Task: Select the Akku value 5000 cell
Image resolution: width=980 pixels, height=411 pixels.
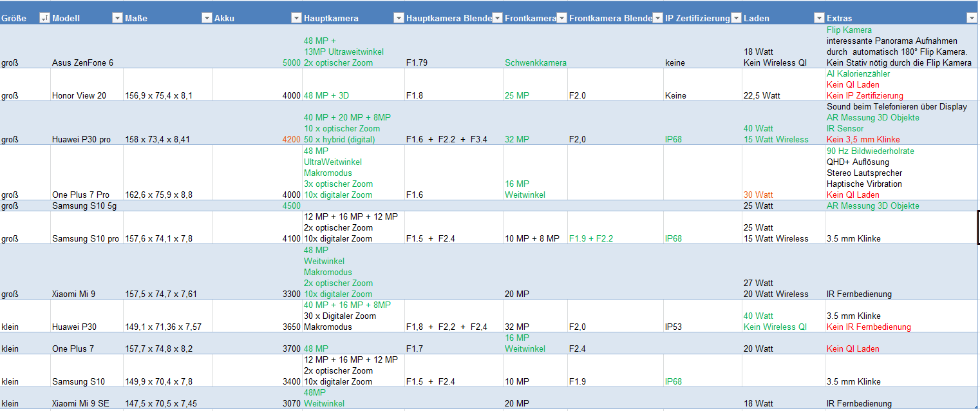Action: tap(258, 46)
